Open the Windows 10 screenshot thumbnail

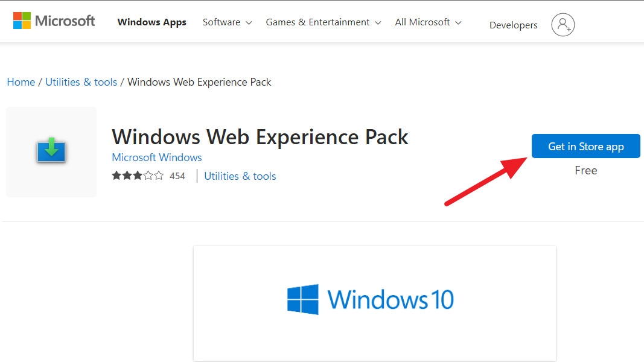tap(375, 303)
